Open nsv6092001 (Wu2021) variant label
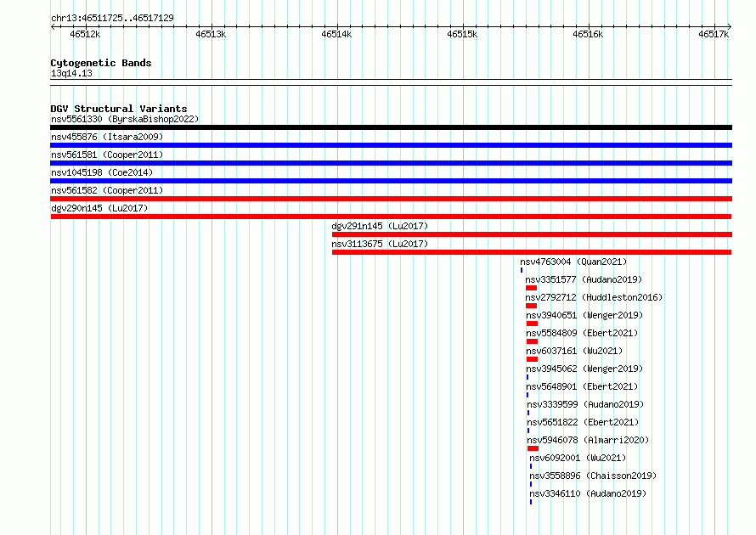Screen dimensions: 756x535 [578, 458]
